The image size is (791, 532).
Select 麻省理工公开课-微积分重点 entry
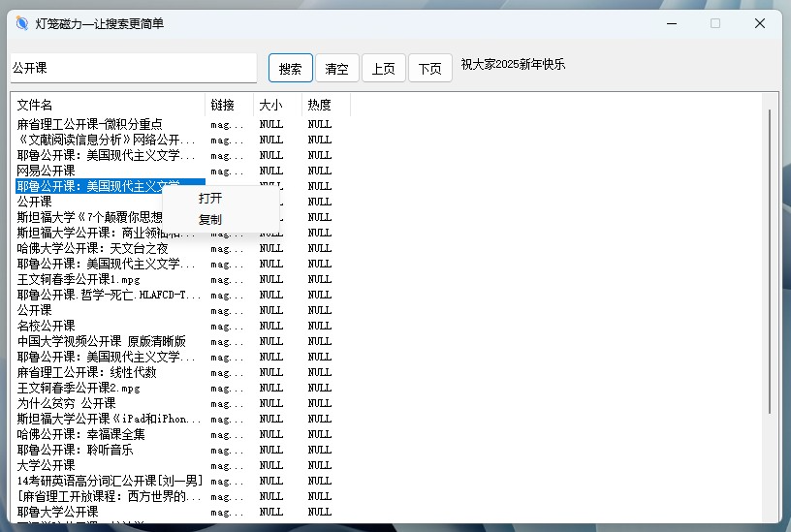89,124
